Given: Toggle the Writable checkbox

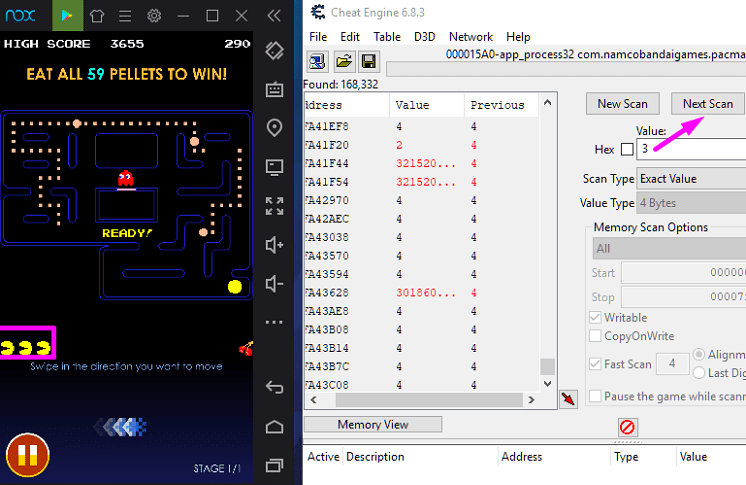Looking at the screenshot, I should pyautogui.click(x=595, y=317).
